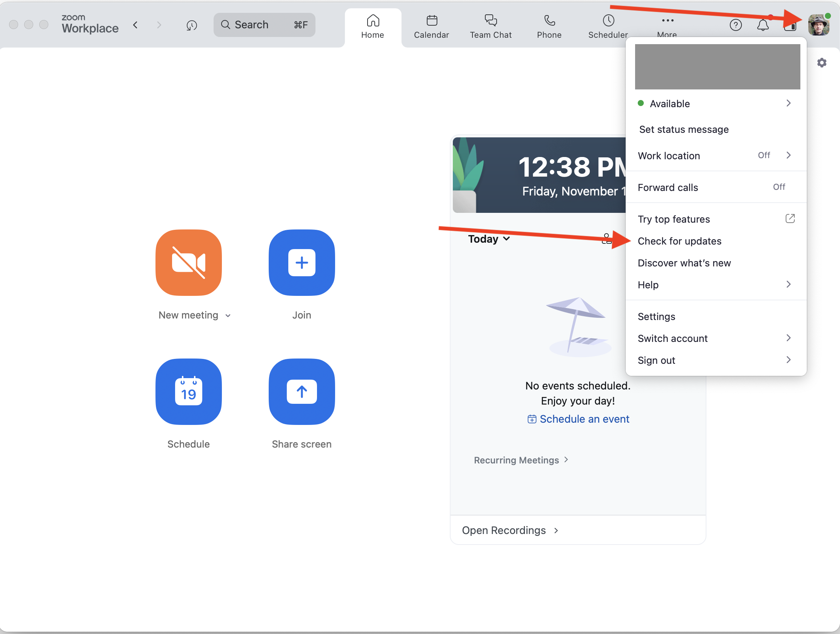Switch to the Team Chat tab
Viewport: 840px width, 634px height.
[490, 26]
